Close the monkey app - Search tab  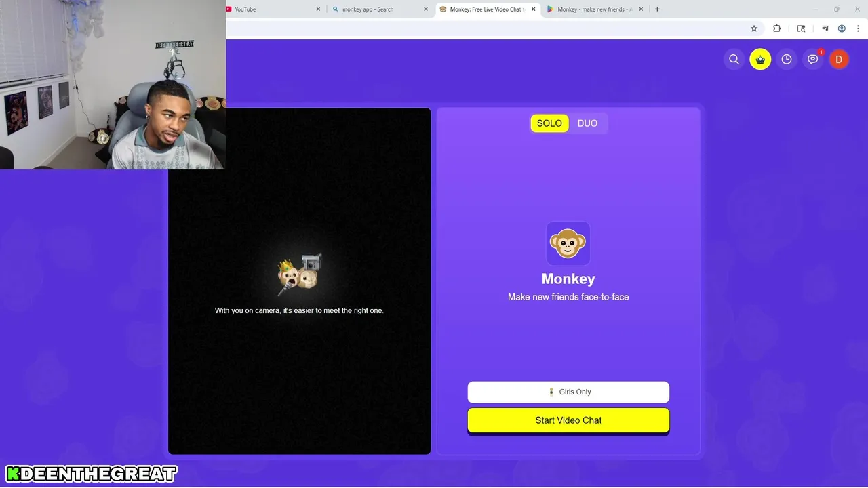tap(426, 9)
